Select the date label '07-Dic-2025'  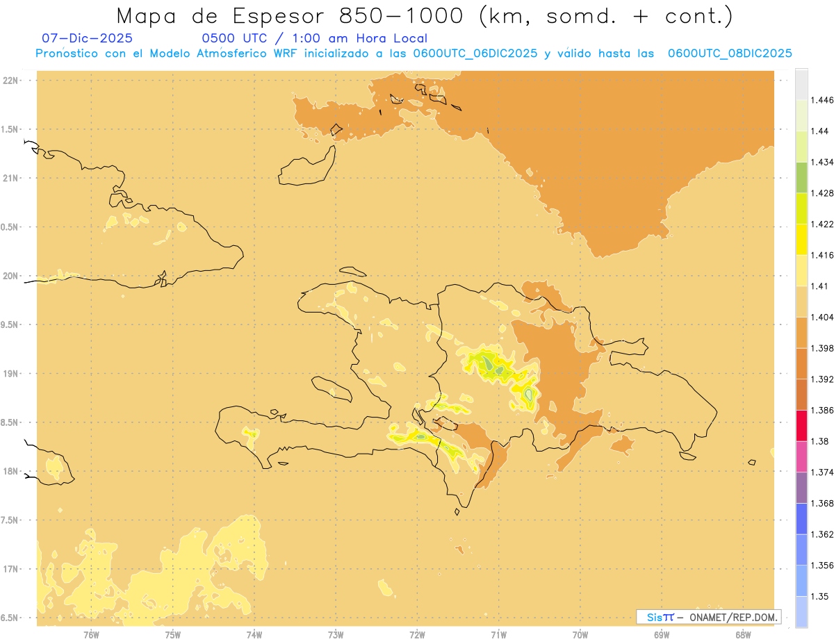click(x=88, y=39)
